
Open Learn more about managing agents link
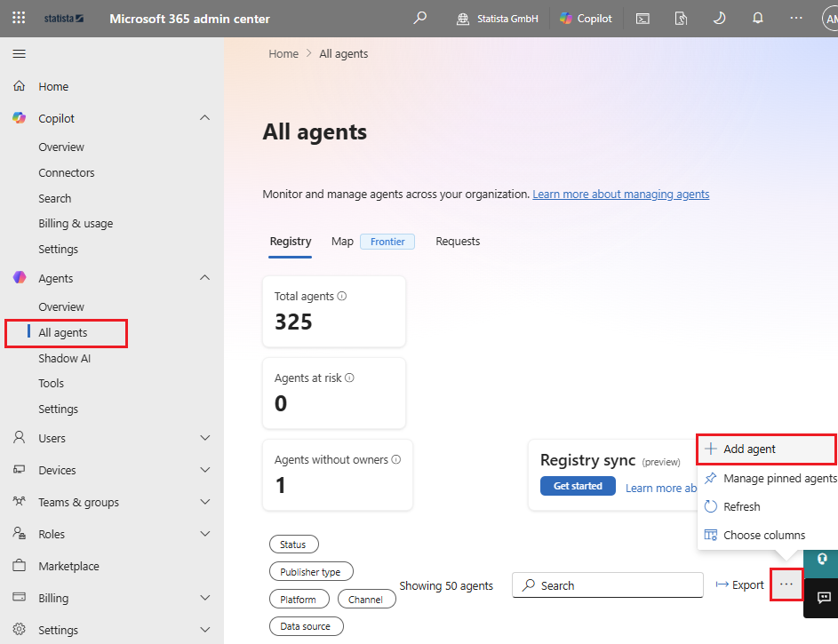(621, 194)
